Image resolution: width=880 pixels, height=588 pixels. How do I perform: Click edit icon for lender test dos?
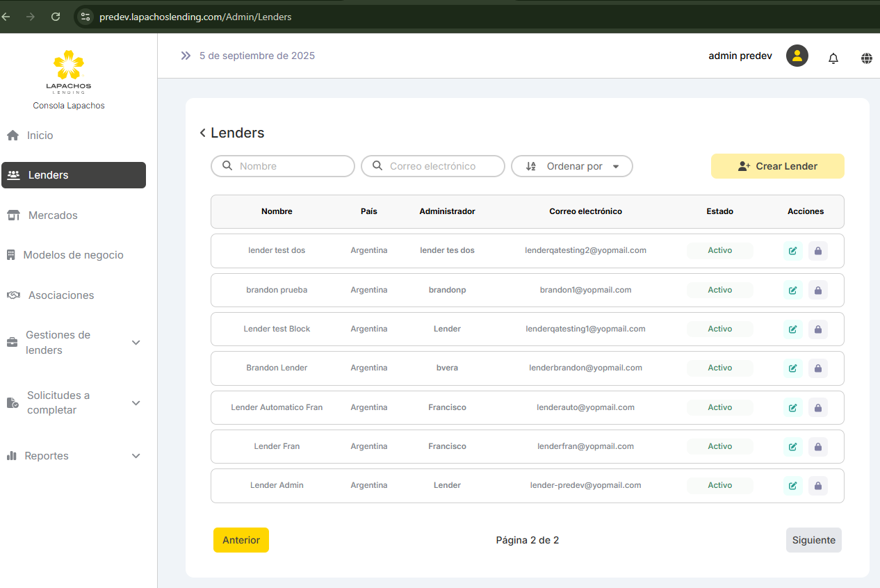tap(792, 251)
